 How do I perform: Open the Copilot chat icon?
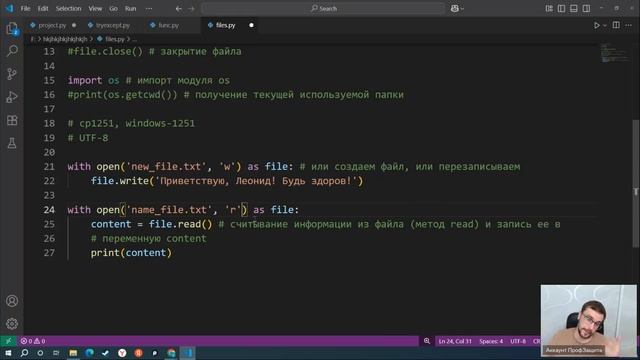point(454,9)
